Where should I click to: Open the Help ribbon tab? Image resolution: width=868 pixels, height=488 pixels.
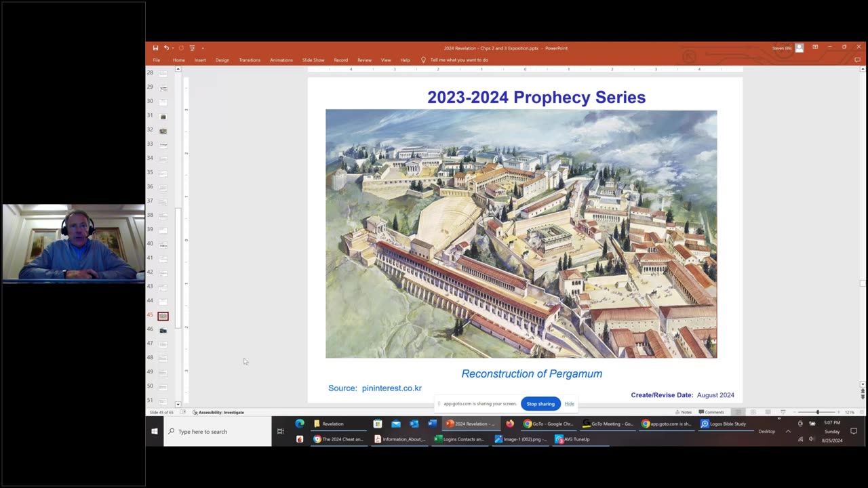click(405, 60)
